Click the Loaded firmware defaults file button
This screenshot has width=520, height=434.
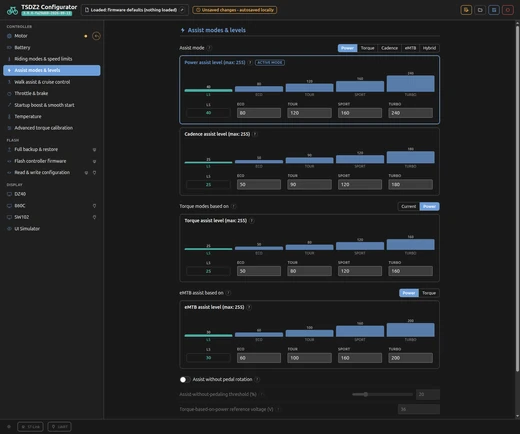[135, 10]
